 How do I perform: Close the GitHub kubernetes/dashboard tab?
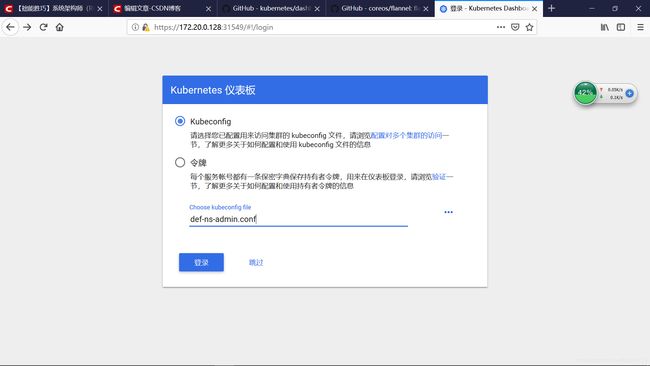[x=317, y=9]
